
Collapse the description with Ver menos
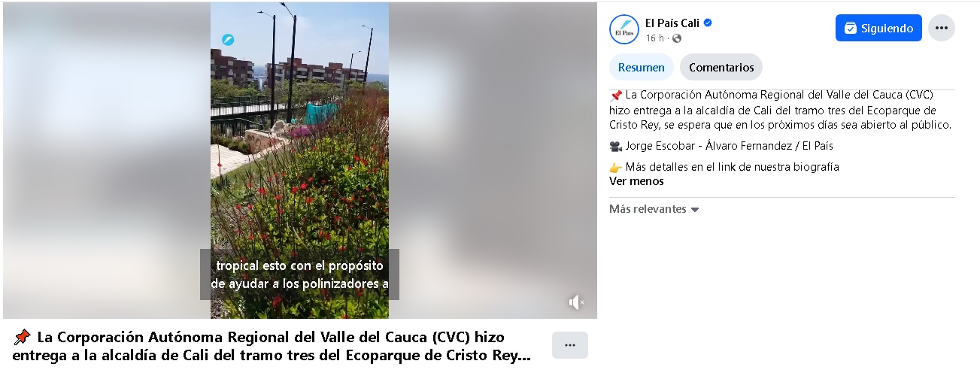pyautogui.click(x=636, y=181)
